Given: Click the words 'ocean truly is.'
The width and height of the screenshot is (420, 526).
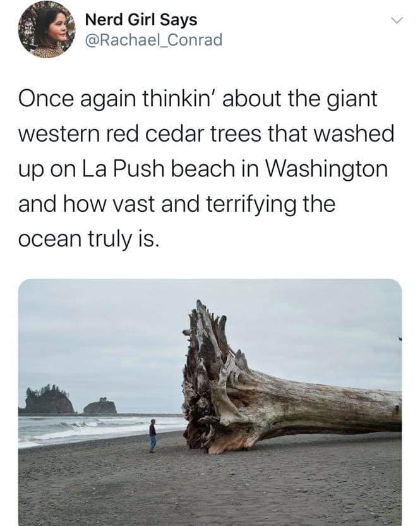Looking at the screenshot, I should coord(88,240).
